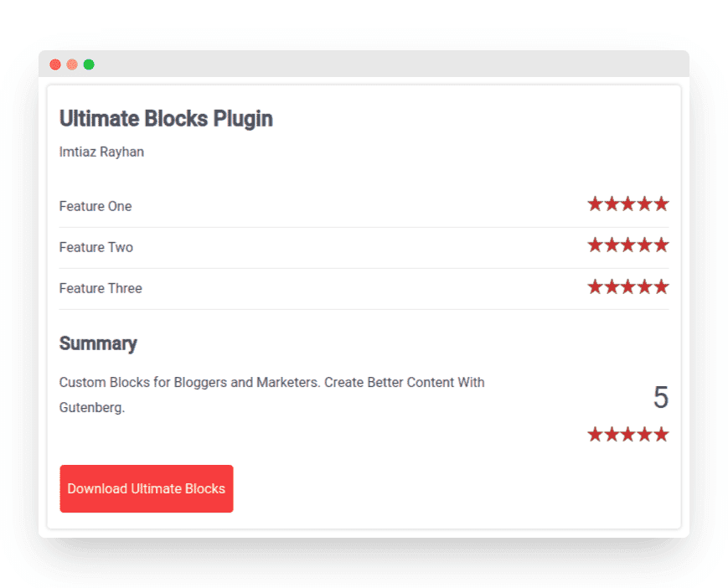
Task: Click the summary star rating below 5
Action: pyautogui.click(x=627, y=435)
